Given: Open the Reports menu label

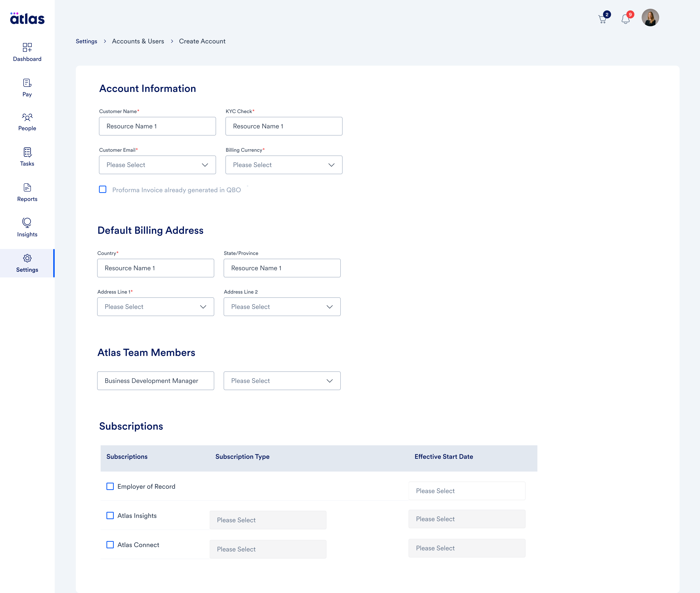Looking at the screenshot, I should [x=27, y=199].
